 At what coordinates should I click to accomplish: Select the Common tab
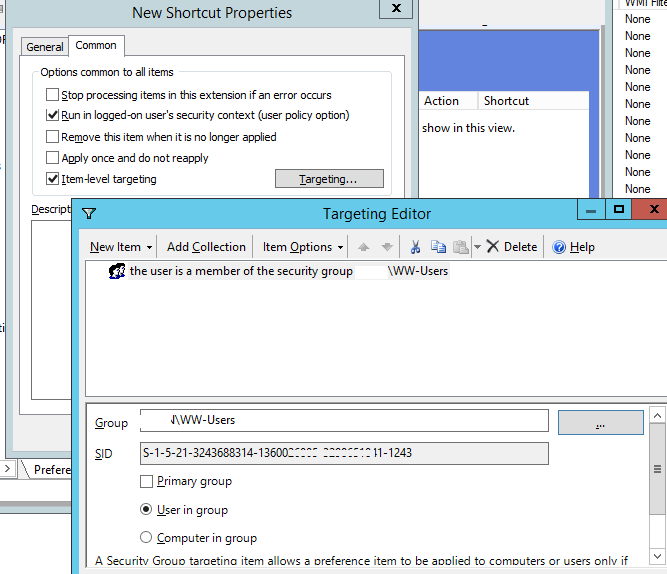(x=96, y=45)
